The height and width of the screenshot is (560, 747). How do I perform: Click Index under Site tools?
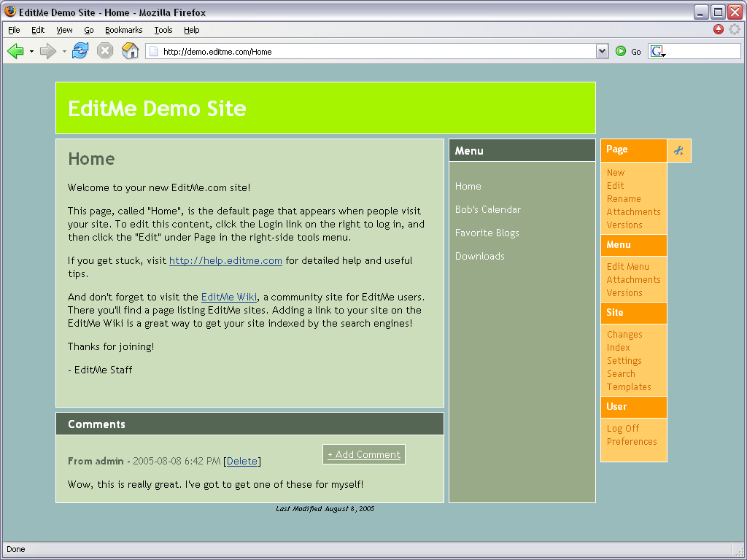point(619,348)
